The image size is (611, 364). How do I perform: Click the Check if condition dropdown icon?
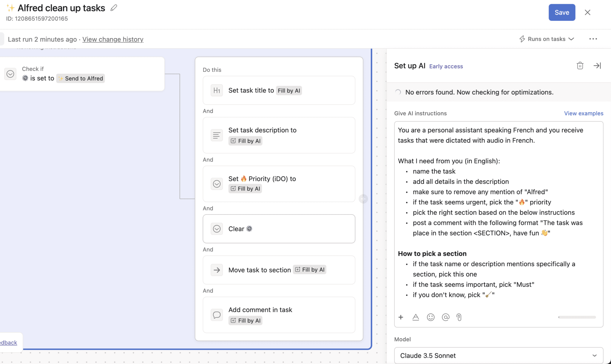point(10,74)
